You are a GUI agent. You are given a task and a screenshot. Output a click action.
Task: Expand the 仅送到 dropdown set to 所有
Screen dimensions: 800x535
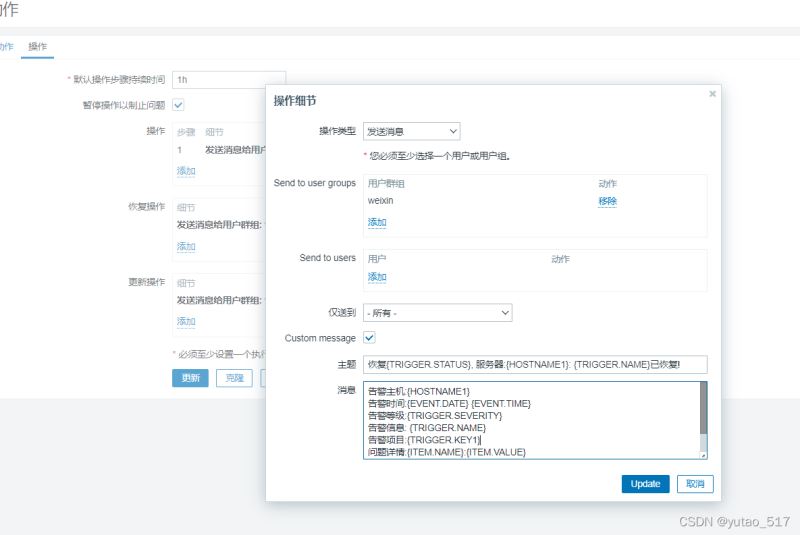[x=437, y=313]
